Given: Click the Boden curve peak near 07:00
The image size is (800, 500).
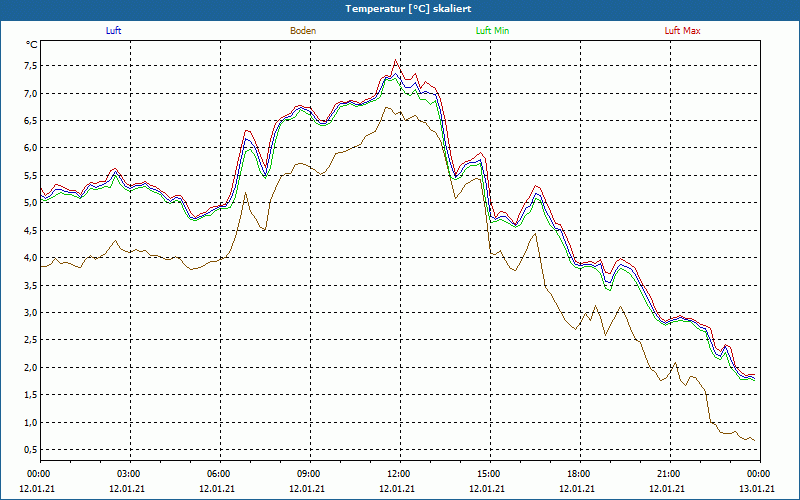Looking at the screenshot, I should 245,193.
